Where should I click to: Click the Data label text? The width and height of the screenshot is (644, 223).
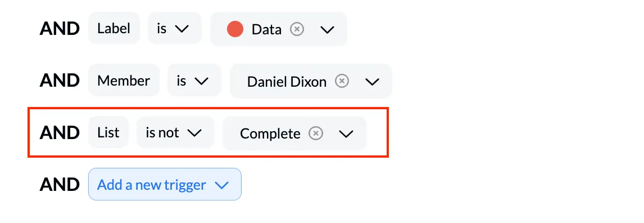coord(266,29)
